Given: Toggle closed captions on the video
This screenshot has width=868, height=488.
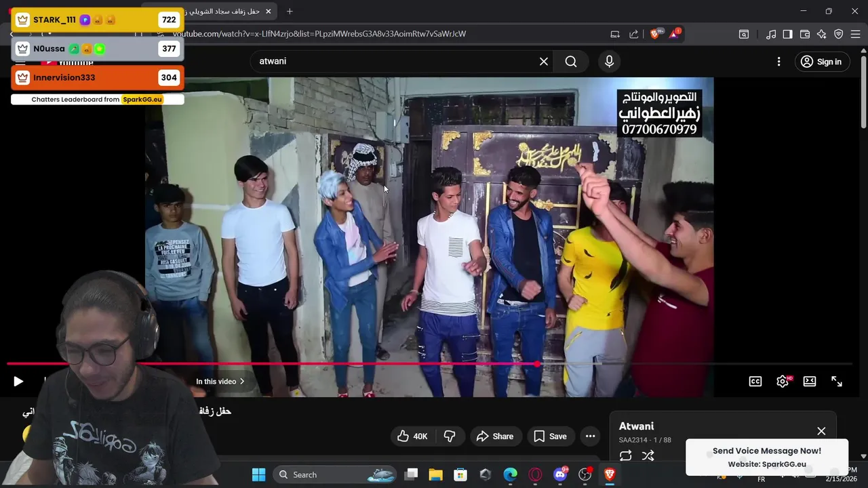Looking at the screenshot, I should (x=755, y=382).
